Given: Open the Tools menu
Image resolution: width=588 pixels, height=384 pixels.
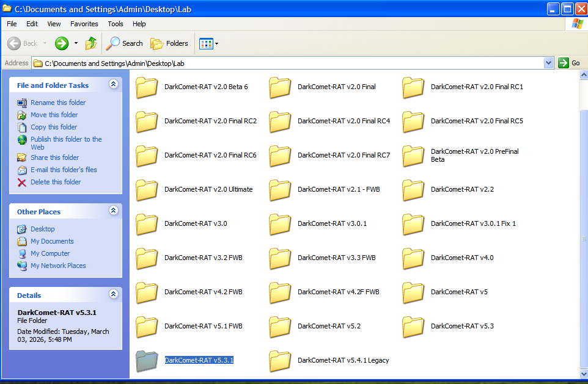Looking at the screenshot, I should [x=116, y=24].
